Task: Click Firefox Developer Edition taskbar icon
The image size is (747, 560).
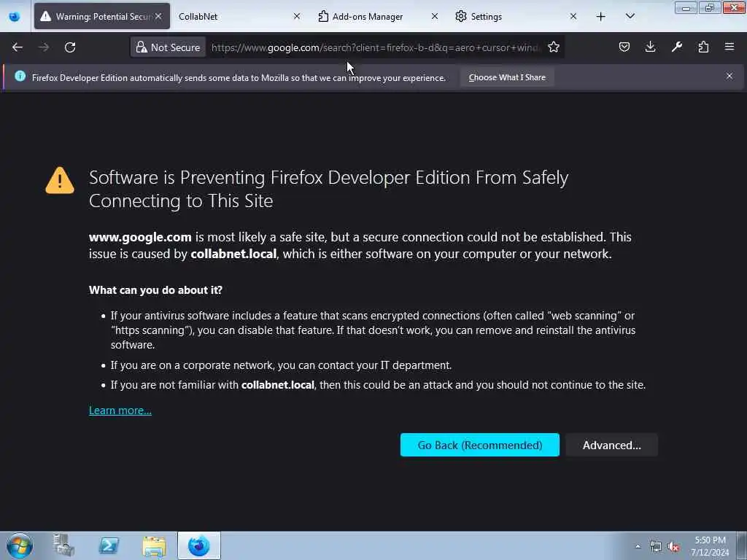Action: point(199,545)
